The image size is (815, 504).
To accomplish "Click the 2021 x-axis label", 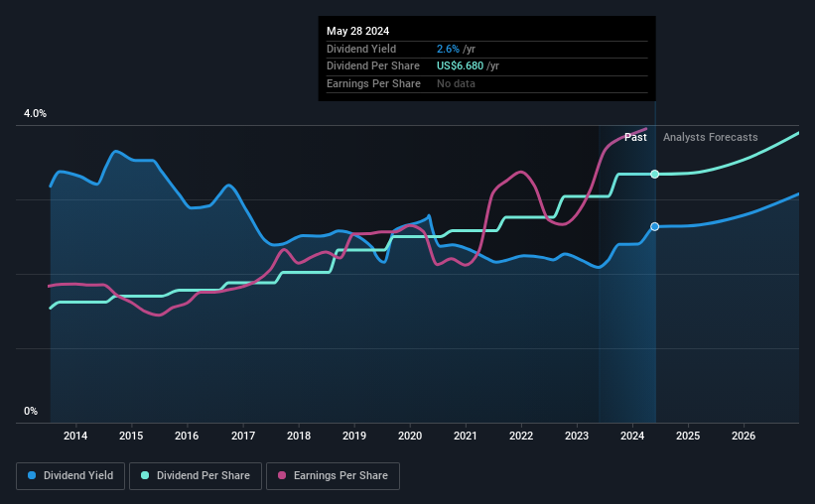I will [466, 436].
